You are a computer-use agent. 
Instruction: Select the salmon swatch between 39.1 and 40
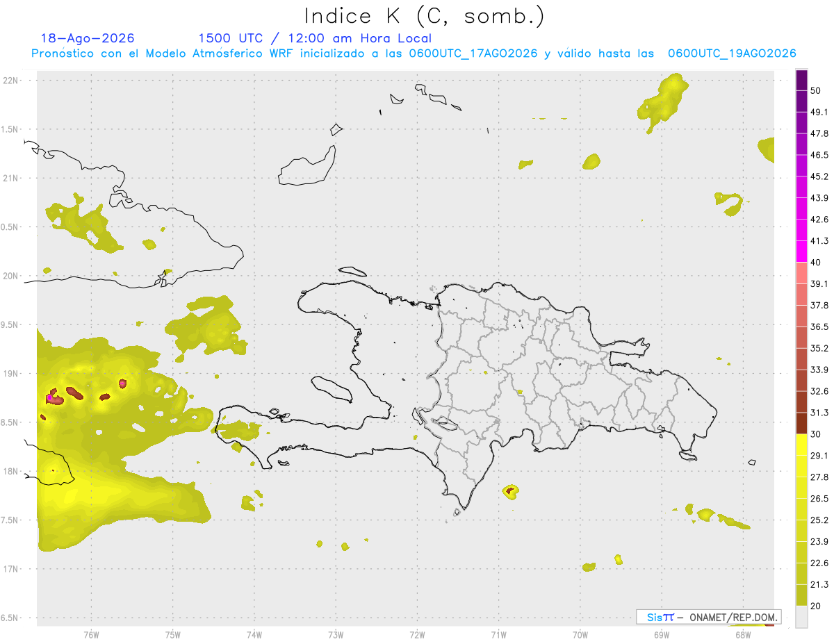(801, 273)
